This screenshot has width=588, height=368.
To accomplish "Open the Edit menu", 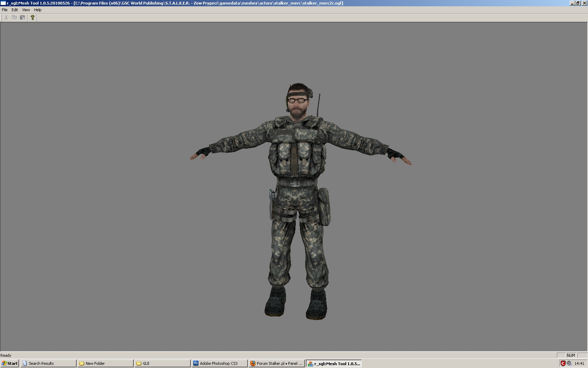I will [15, 10].
